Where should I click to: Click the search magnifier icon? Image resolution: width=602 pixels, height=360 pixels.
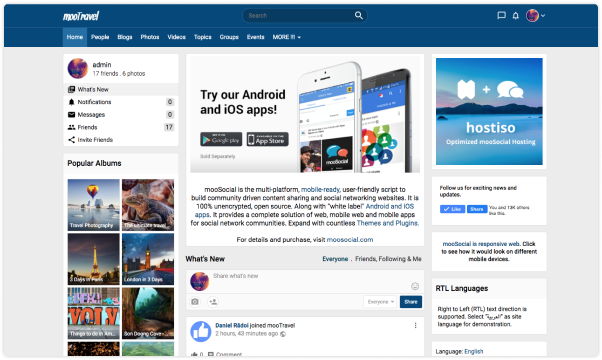pos(358,15)
